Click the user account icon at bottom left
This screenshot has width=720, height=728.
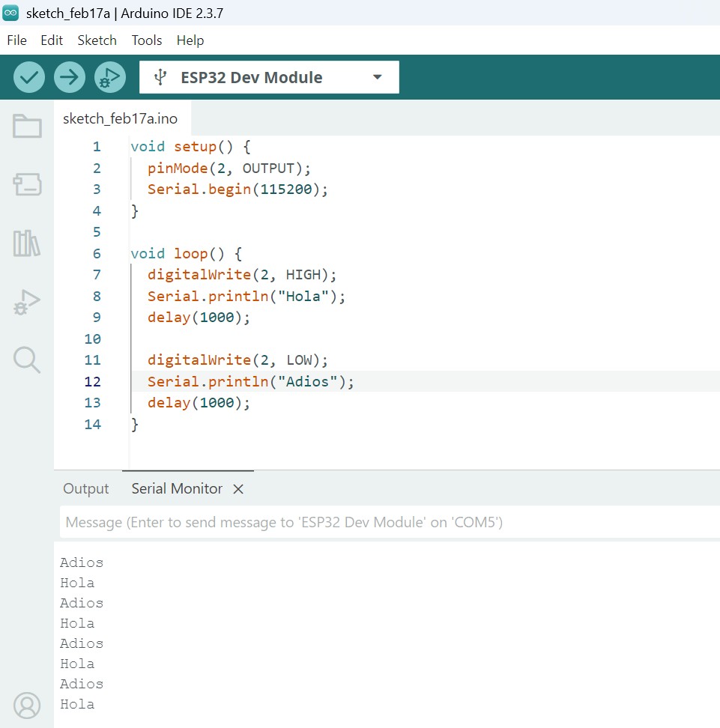[26, 705]
